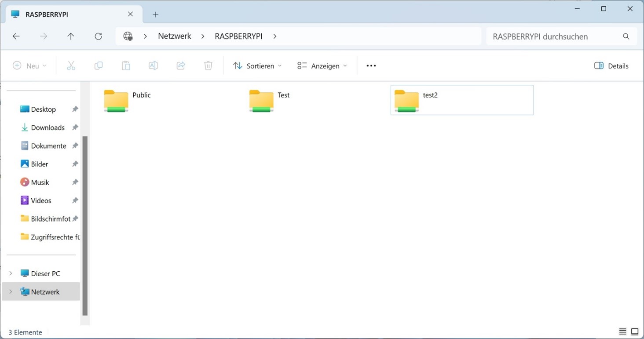Switch to details list view in status bar
The height and width of the screenshot is (339, 644).
622,332
